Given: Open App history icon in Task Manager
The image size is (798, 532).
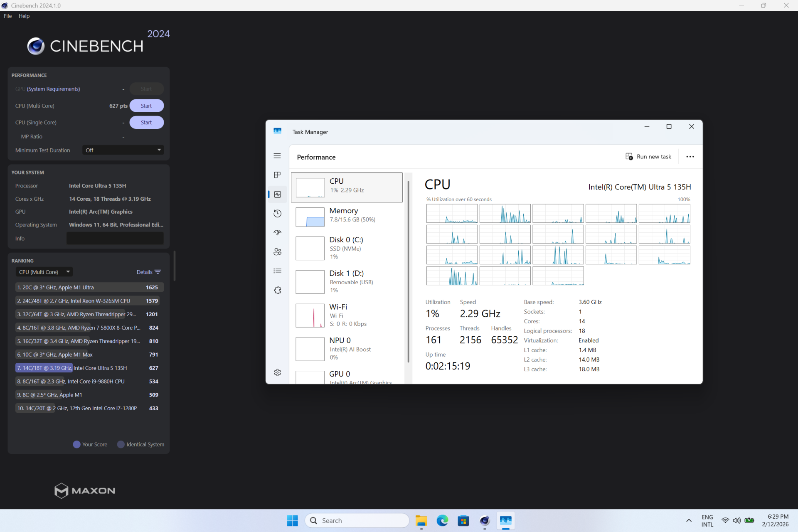Looking at the screenshot, I should [x=278, y=214].
